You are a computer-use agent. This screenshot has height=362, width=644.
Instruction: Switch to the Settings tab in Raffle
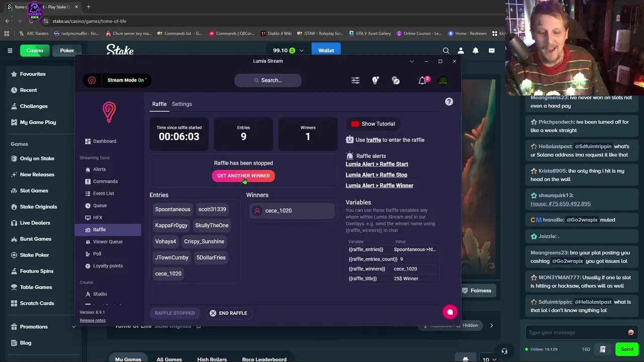coord(182,104)
